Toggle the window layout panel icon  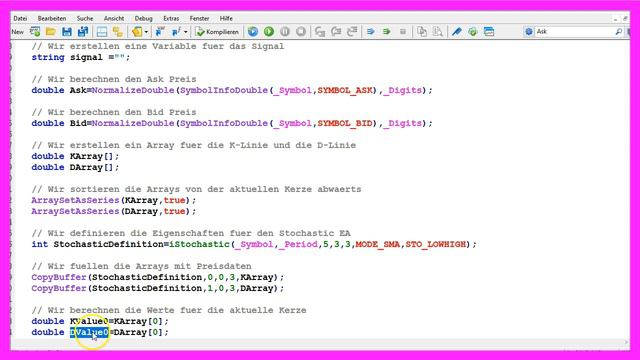point(102,31)
